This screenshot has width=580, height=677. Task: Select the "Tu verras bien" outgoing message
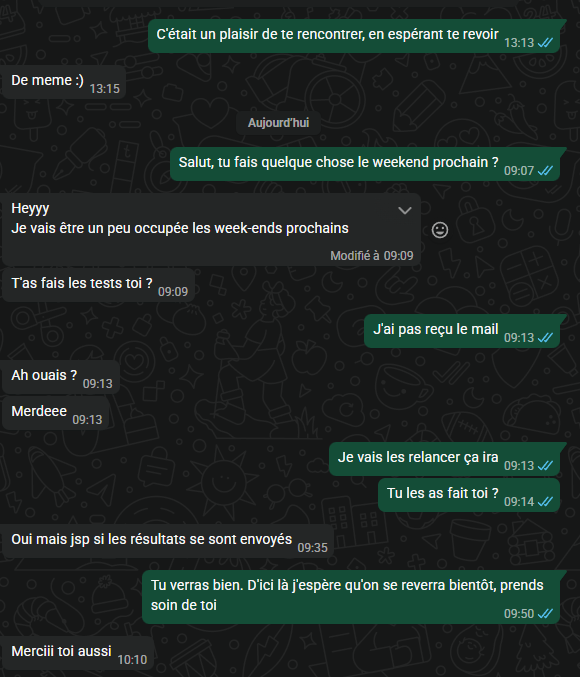coord(351,597)
